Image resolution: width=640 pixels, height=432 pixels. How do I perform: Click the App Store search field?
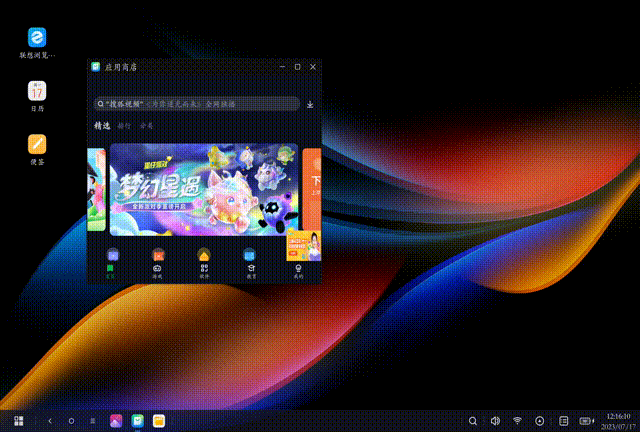coord(197,104)
